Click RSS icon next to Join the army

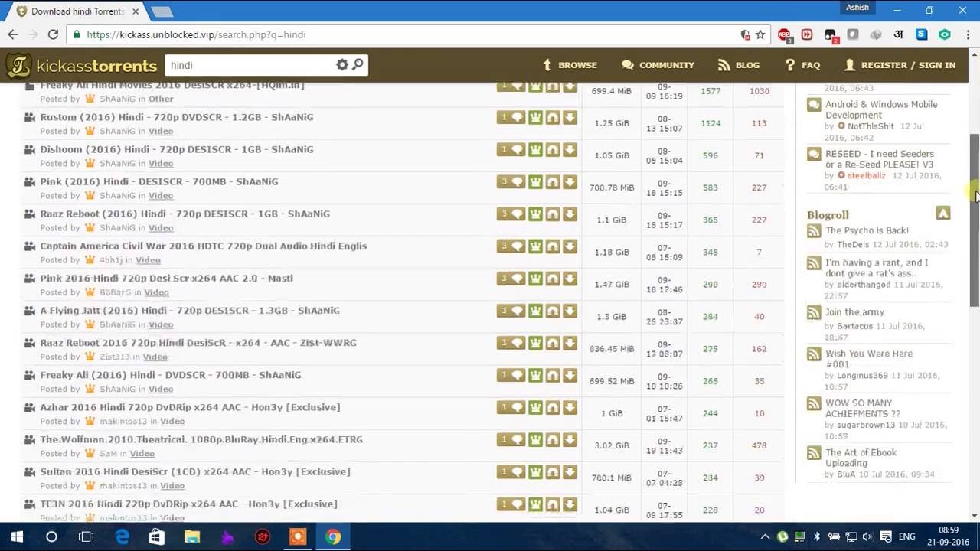tap(814, 312)
